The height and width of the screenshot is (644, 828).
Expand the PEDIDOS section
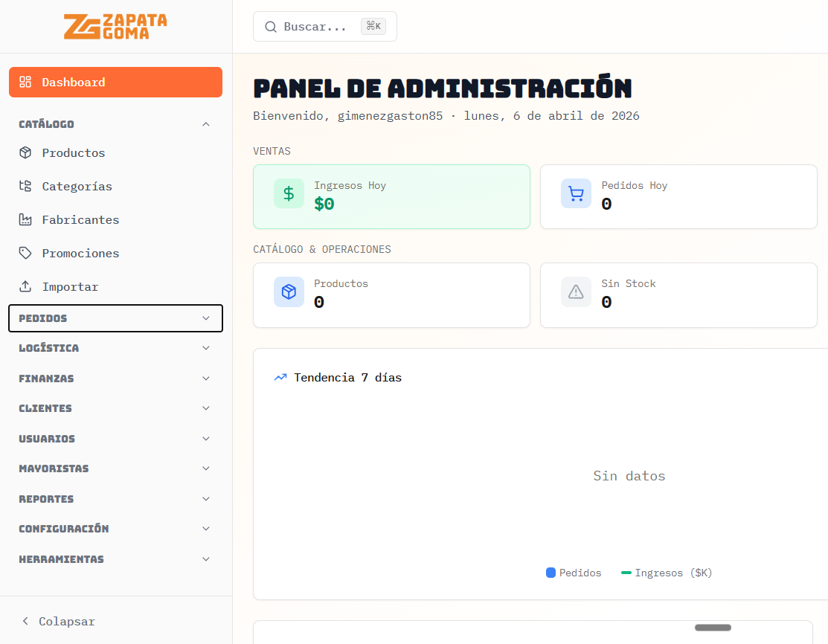click(115, 318)
